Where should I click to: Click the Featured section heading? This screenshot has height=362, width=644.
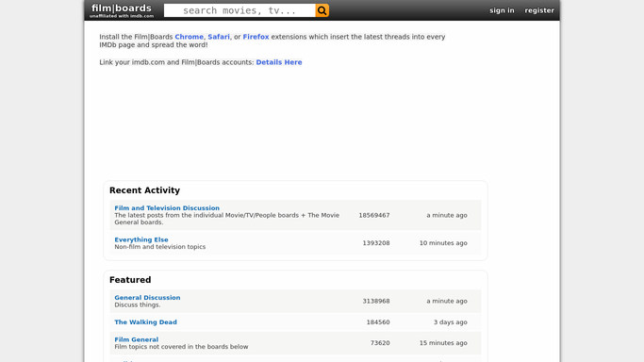[130, 280]
